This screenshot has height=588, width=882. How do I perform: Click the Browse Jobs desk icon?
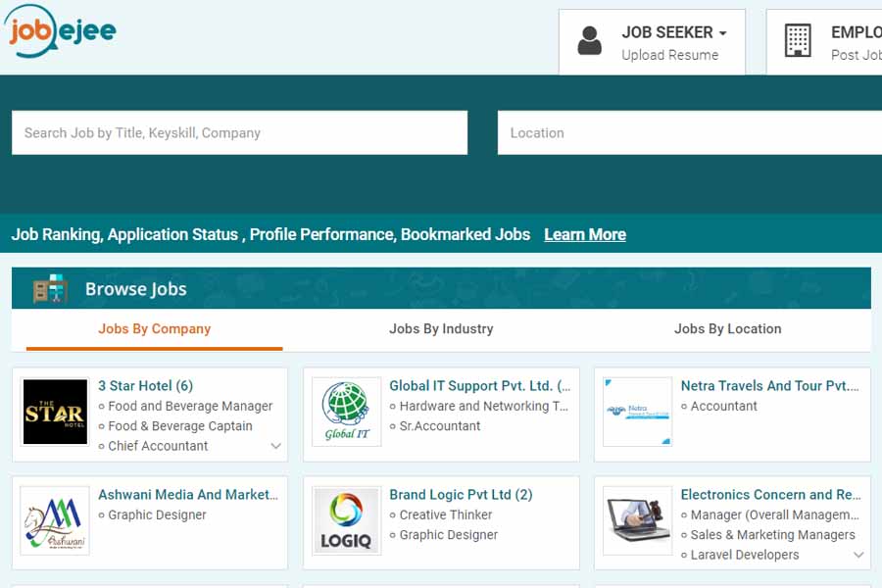(x=50, y=289)
